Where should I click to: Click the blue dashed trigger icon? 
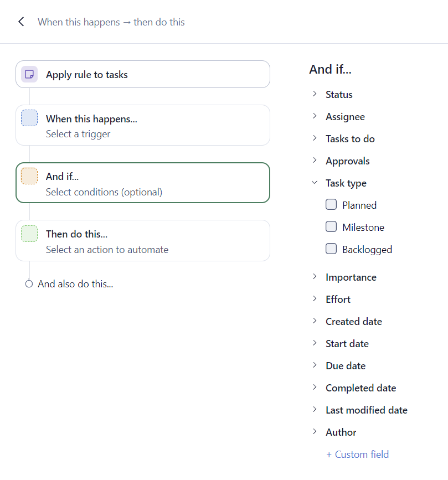pos(29,118)
